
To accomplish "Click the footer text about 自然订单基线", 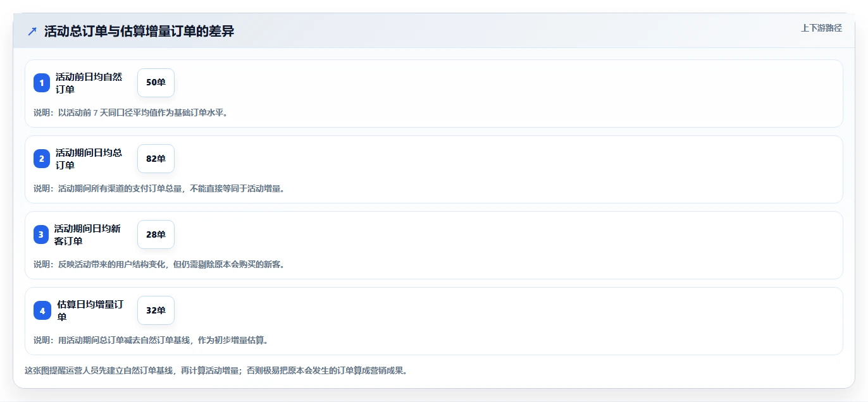I will (x=216, y=370).
